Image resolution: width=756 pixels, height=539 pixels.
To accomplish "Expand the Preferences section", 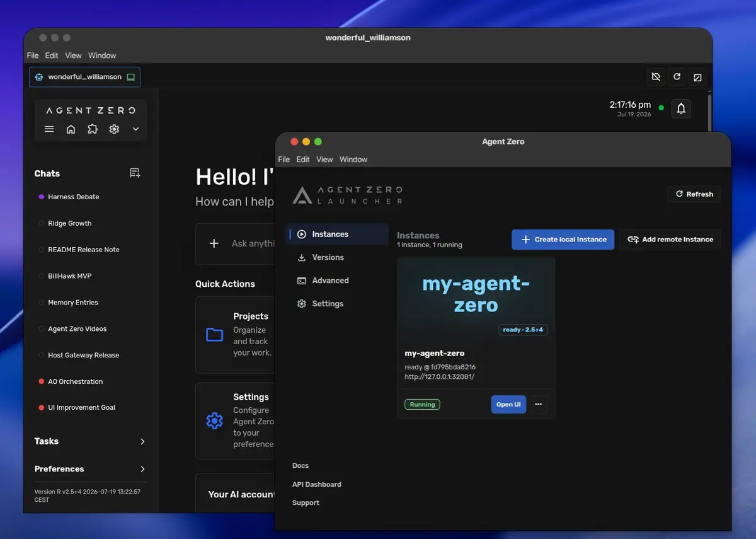I will pyautogui.click(x=90, y=469).
